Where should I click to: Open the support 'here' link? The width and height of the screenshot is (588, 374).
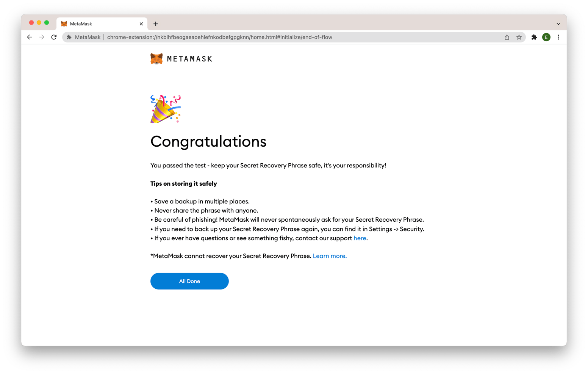click(360, 238)
